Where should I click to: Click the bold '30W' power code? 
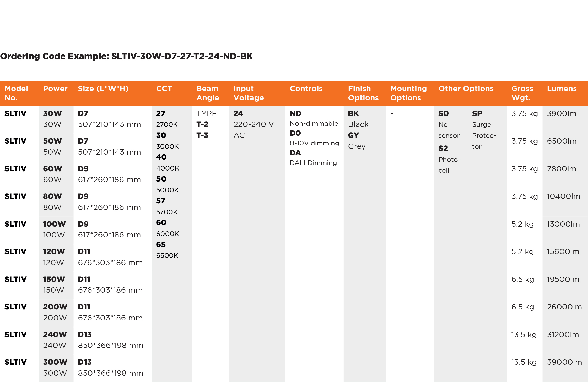pos(52,113)
